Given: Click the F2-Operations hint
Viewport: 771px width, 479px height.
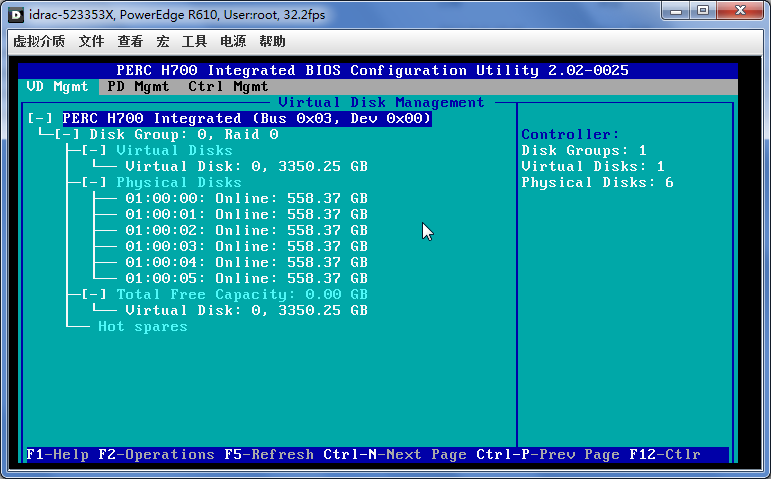Looking at the screenshot, I should pyautogui.click(x=156, y=454).
